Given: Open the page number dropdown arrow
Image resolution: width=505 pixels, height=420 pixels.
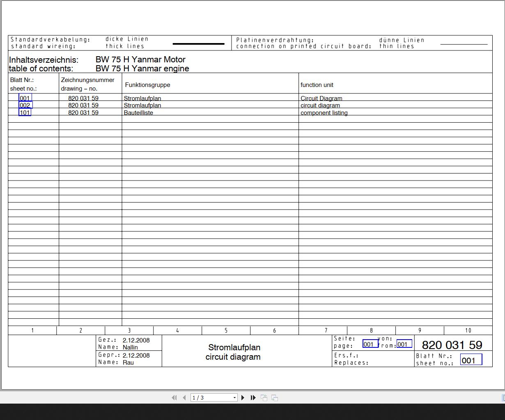Looking at the screenshot, I should pos(234,398).
